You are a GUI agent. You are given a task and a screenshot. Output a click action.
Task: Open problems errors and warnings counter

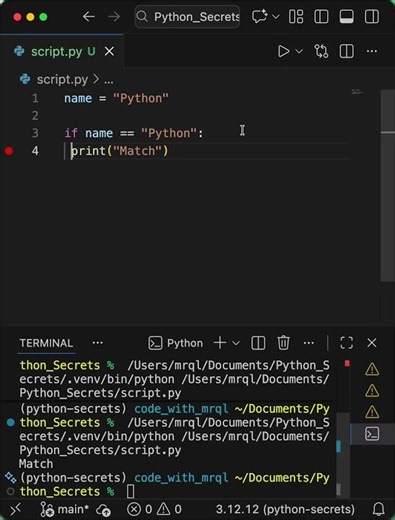click(154, 509)
